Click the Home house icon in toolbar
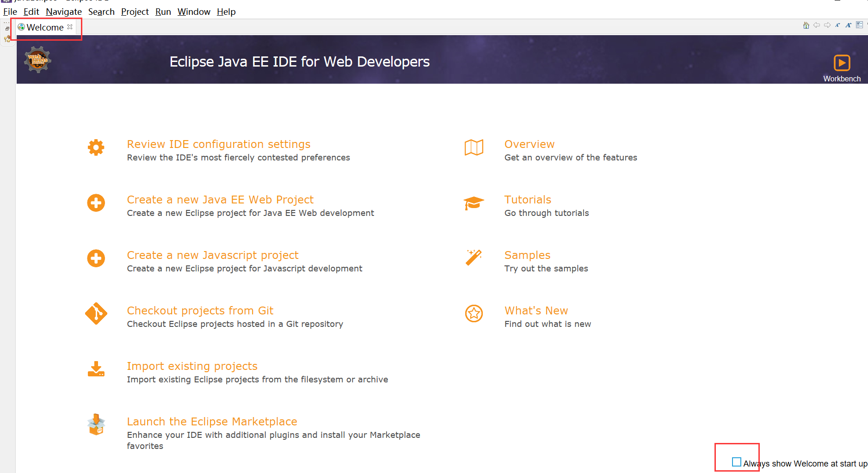Screen dimensions: 868x473 tap(806, 25)
